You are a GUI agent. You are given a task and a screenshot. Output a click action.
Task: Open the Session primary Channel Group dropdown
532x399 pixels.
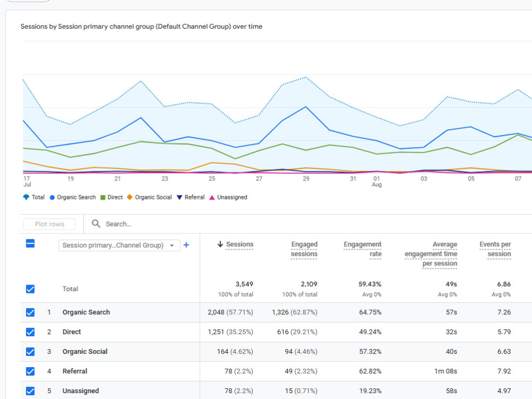coord(119,245)
